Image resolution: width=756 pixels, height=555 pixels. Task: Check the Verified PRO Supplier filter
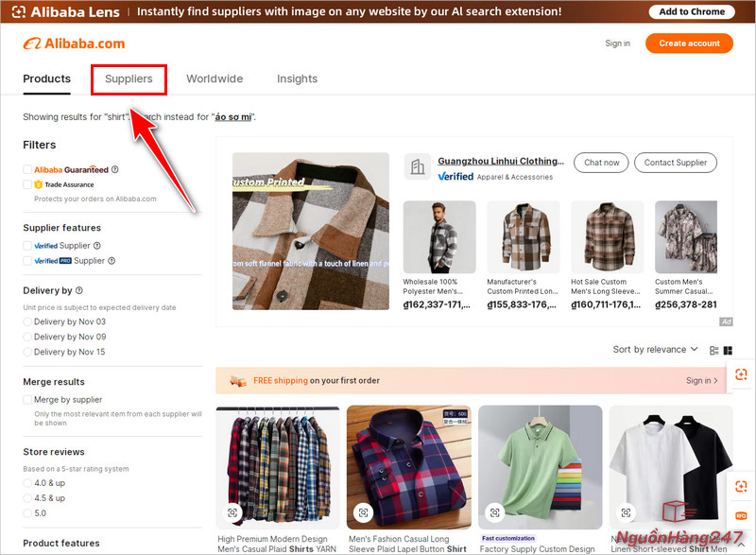[x=27, y=260]
